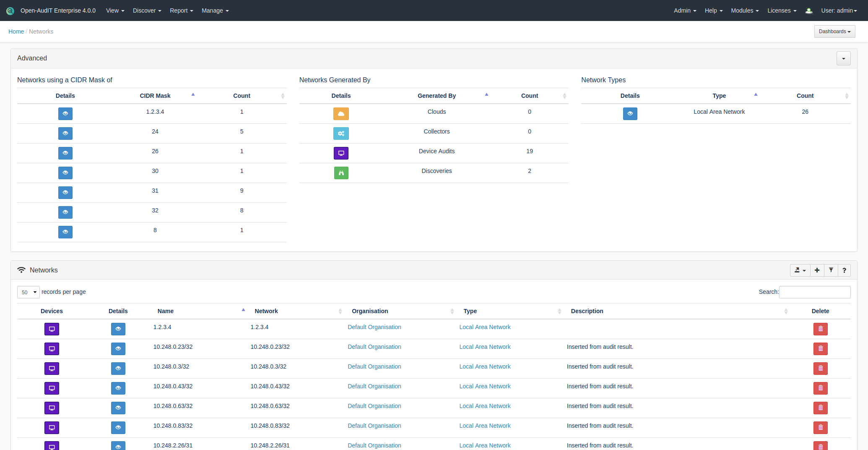
Task: Click the Open-AudIT Enterprise 4.0.0 brand link
Action: 58,10
